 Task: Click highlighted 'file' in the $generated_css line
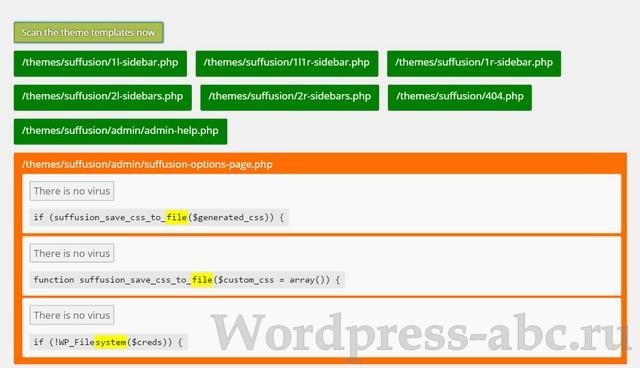point(177,217)
